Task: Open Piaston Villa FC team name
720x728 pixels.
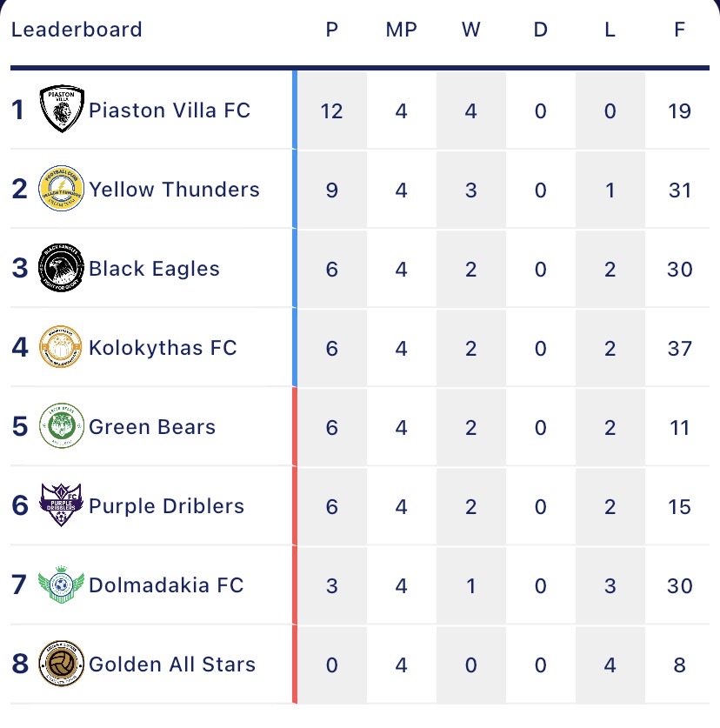Action: click(170, 110)
